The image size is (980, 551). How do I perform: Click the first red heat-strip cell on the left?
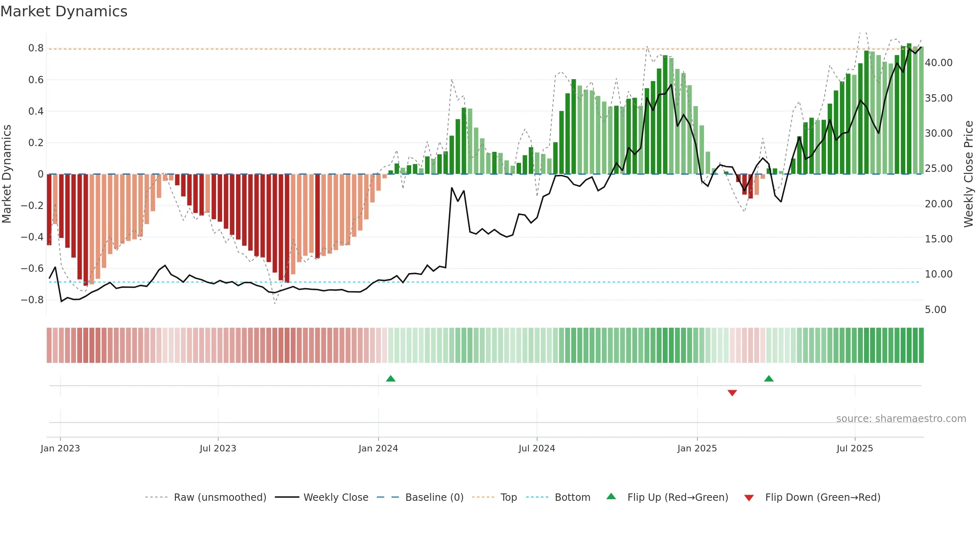tap(49, 345)
